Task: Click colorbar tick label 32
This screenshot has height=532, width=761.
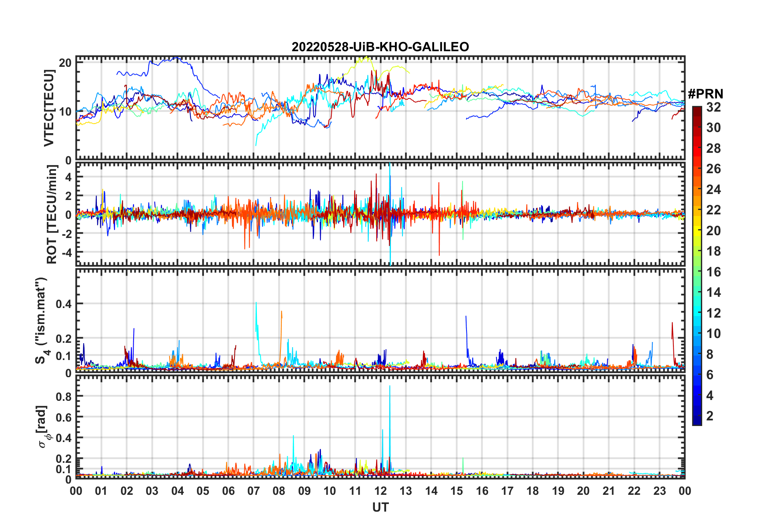Action: click(713, 107)
